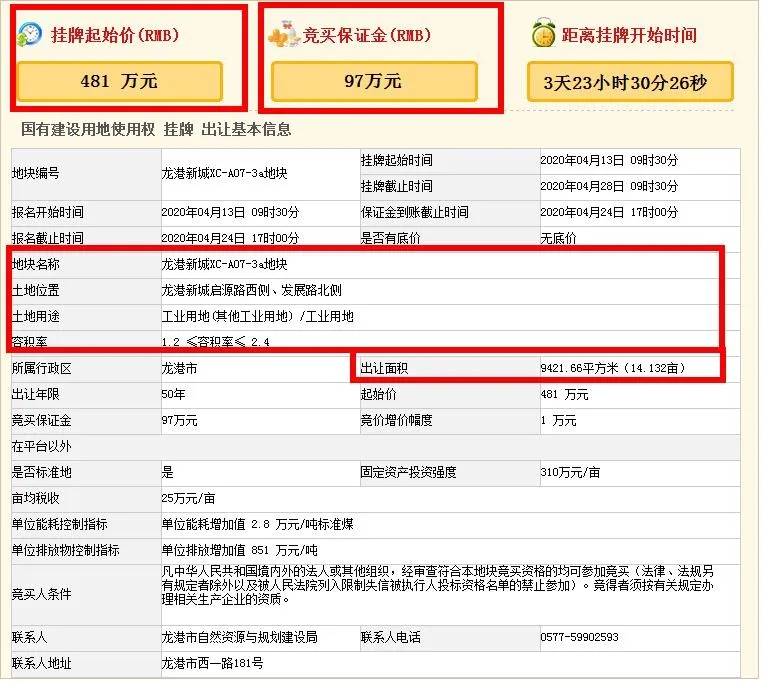Click the 地块编号 value 龙港新城XC-A07-3a地块
The image size is (762, 685).
click(224, 173)
